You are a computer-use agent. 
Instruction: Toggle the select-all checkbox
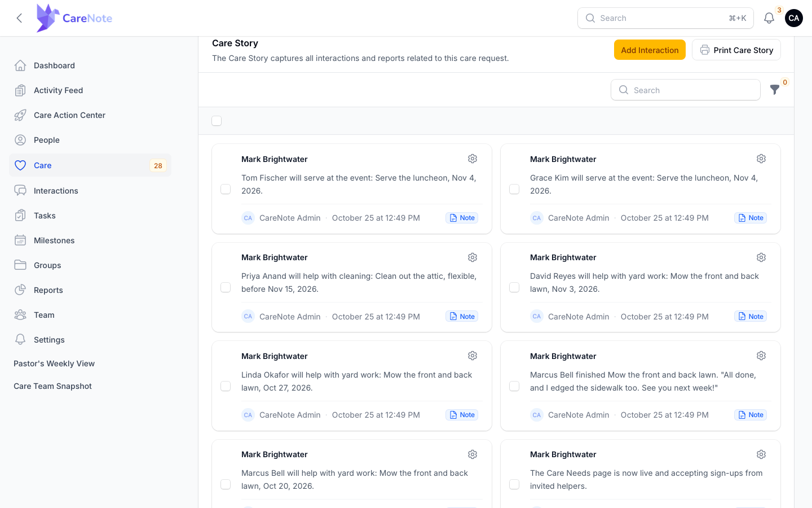click(x=217, y=121)
